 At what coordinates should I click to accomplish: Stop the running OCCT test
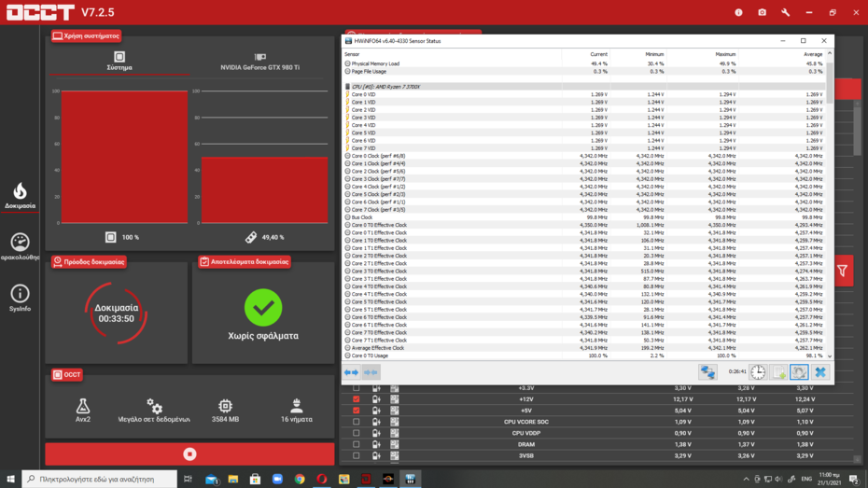(x=189, y=453)
